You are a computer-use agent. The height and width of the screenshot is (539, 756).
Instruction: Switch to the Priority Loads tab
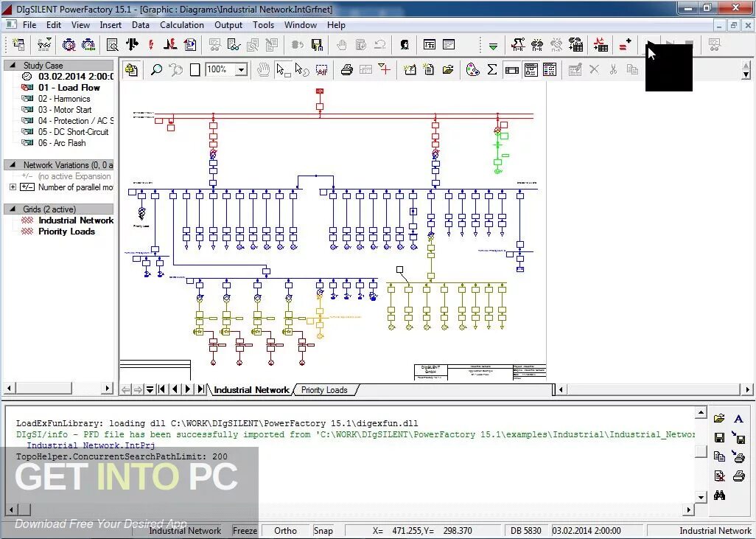click(324, 390)
